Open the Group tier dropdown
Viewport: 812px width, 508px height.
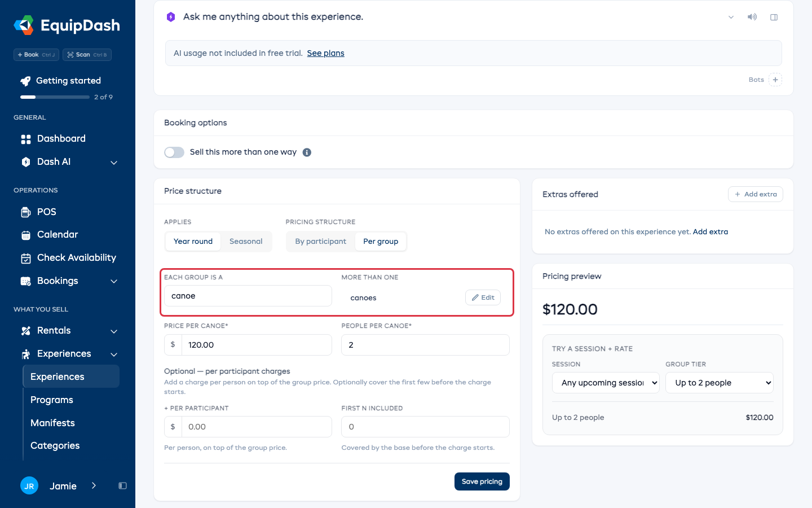(720, 383)
